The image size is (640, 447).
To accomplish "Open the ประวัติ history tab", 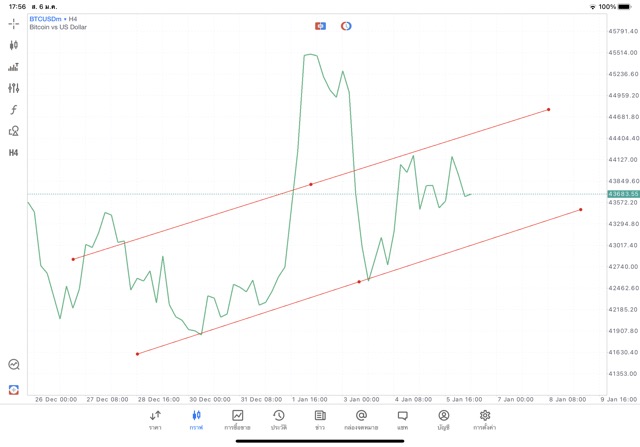I will [x=279, y=419].
